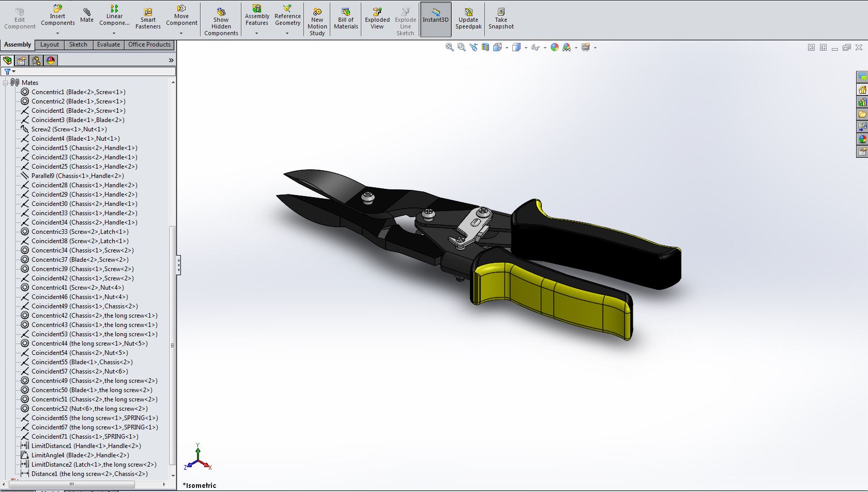
Task: Open Bill of Materials
Action: coord(346,19)
